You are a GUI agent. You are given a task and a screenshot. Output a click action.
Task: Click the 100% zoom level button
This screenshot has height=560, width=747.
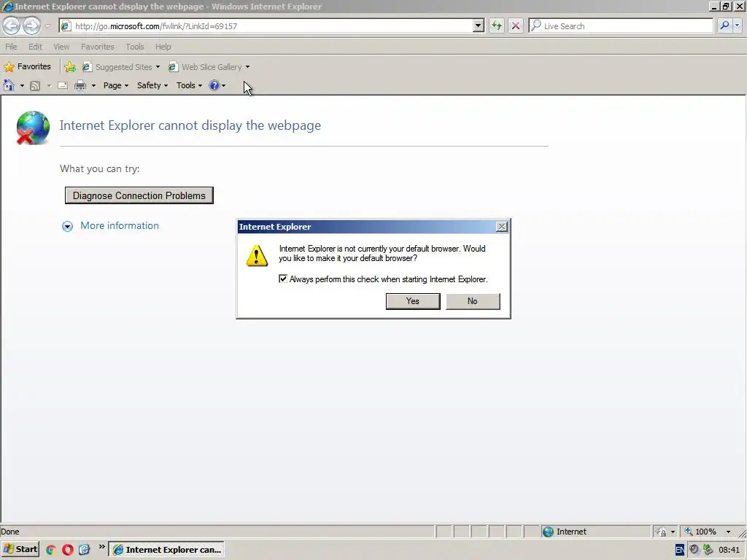coord(701,532)
